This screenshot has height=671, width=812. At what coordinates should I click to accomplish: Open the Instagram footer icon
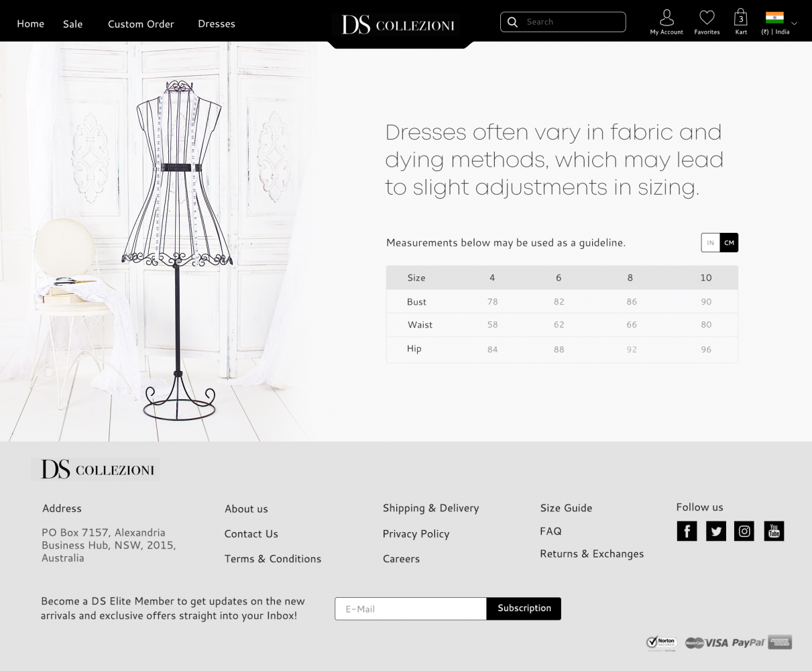click(x=744, y=531)
